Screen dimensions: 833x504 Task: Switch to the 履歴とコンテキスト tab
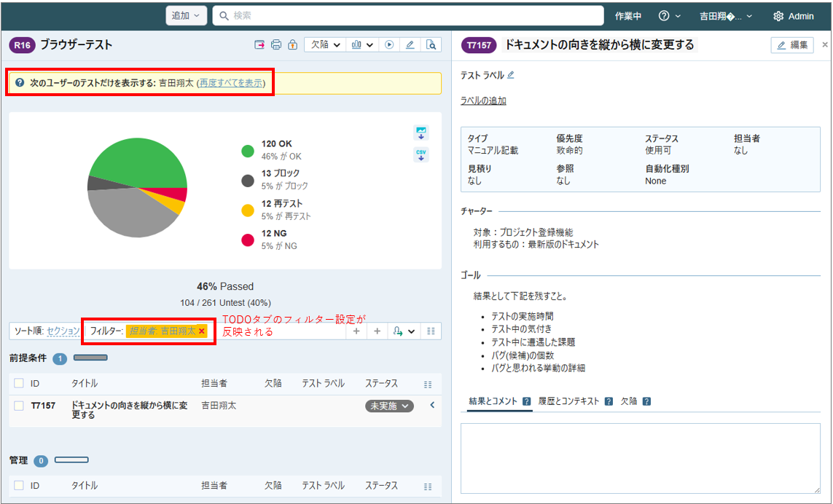pos(568,401)
